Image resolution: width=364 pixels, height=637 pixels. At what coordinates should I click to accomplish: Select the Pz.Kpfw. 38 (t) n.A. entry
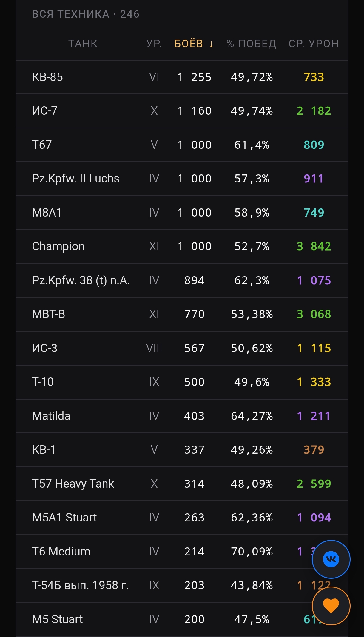coord(182,280)
